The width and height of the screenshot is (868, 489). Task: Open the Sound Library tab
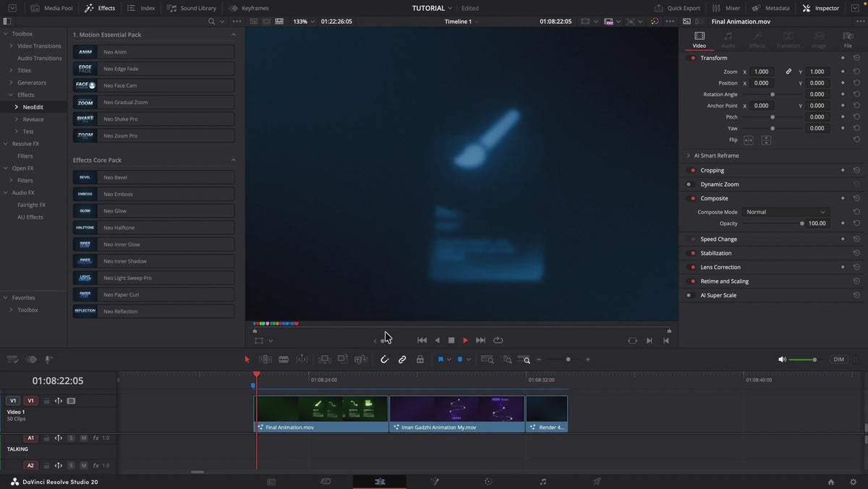click(x=192, y=8)
